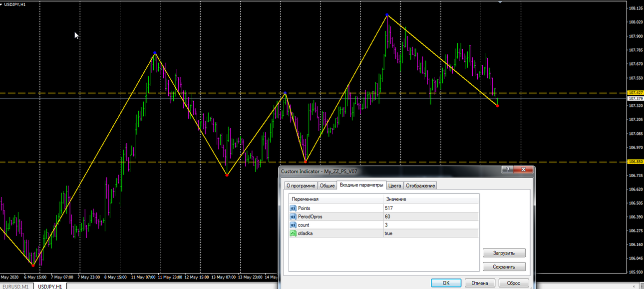
Task: Click the Значение column header
Action: [430, 199]
